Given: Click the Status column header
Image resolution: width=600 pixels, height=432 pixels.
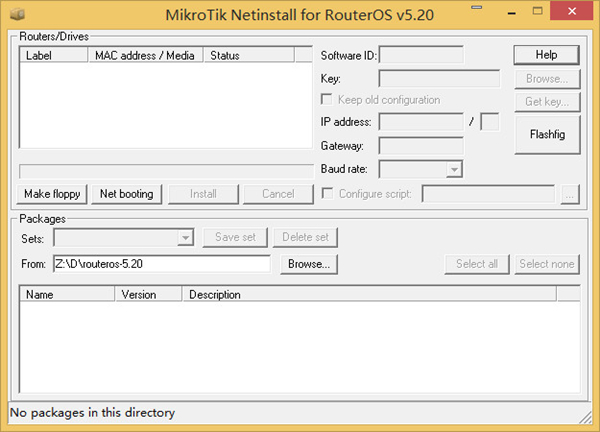Looking at the screenshot, I should 249,55.
